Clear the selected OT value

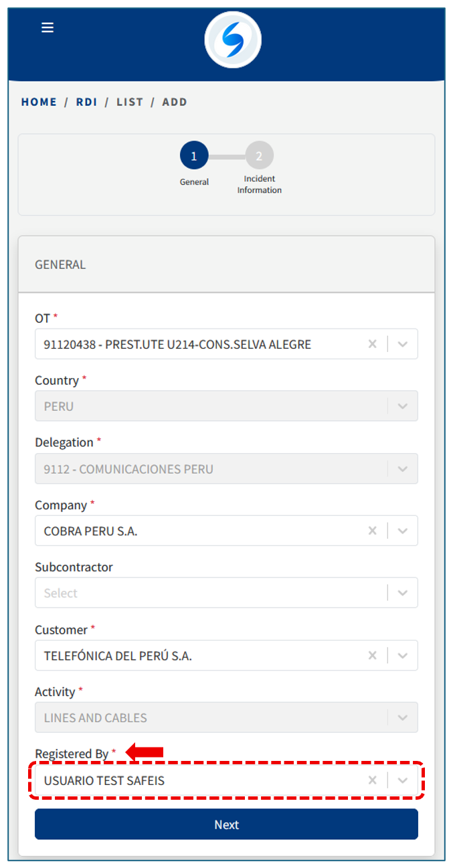[x=373, y=344]
